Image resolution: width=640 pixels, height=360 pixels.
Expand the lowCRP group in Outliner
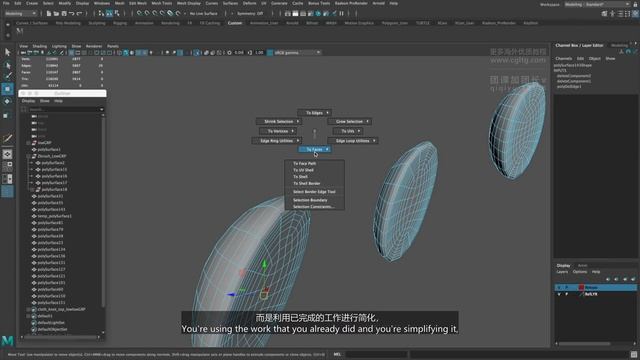point(29,143)
